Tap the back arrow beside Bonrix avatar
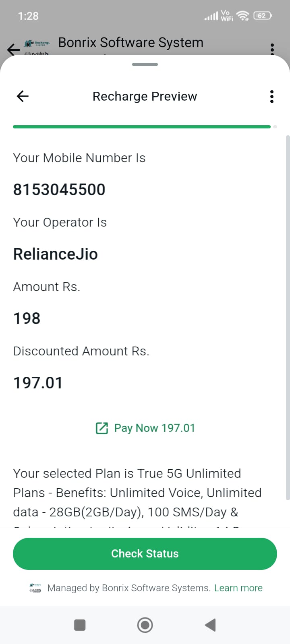This screenshot has width=290, height=644. 13,50
